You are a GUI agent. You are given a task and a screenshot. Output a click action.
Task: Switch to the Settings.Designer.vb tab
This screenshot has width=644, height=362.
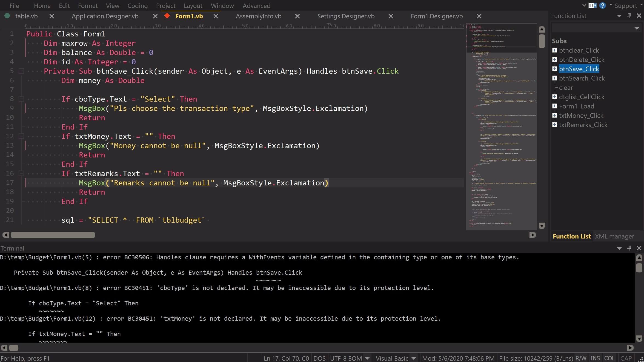coord(346,16)
